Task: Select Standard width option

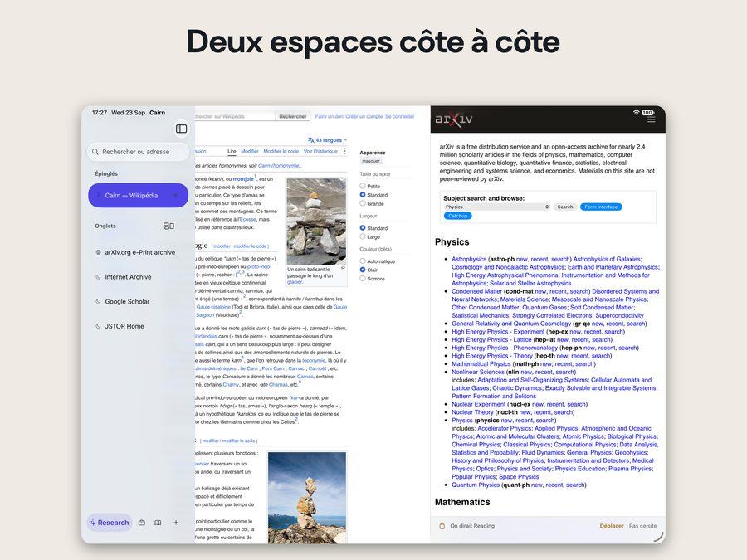Action: pyautogui.click(x=363, y=228)
